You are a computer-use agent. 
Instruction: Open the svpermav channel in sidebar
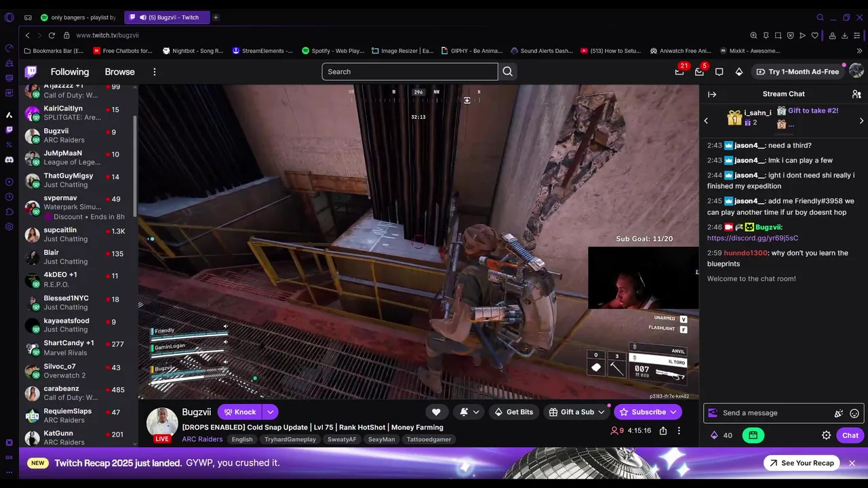(x=77, y=207)
